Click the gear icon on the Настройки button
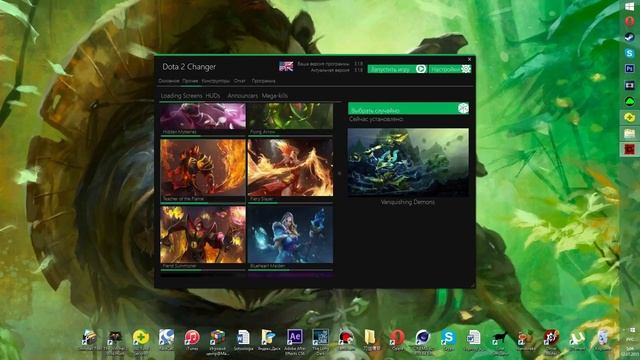Screen dimensions: 640x360 466,69
